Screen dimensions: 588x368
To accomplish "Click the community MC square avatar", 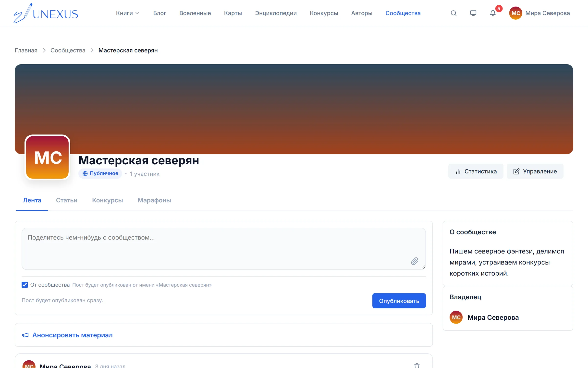I will click(x=48, y=157).
